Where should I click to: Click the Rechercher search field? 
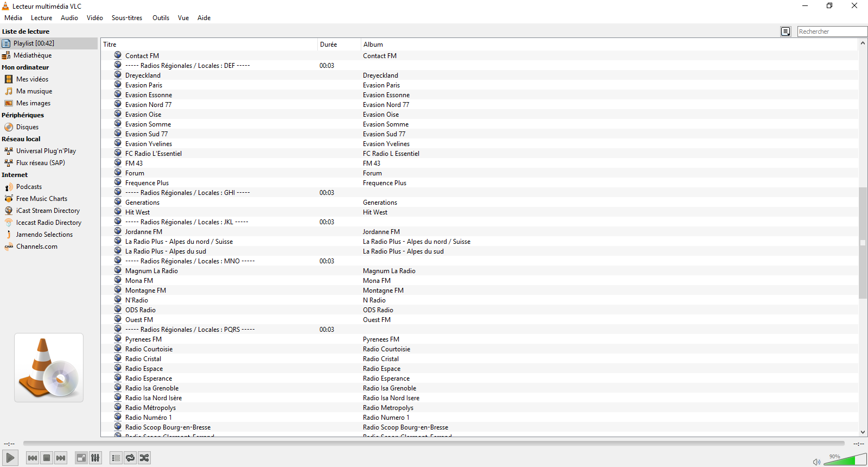(832, 31)
